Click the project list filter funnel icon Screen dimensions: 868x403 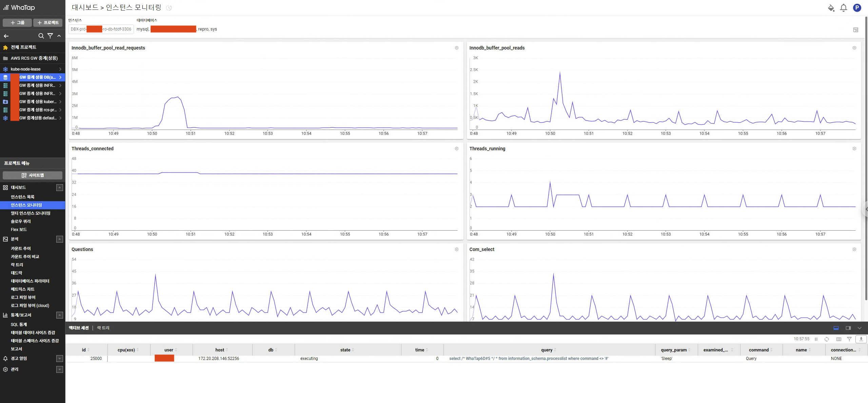point(50,36)
